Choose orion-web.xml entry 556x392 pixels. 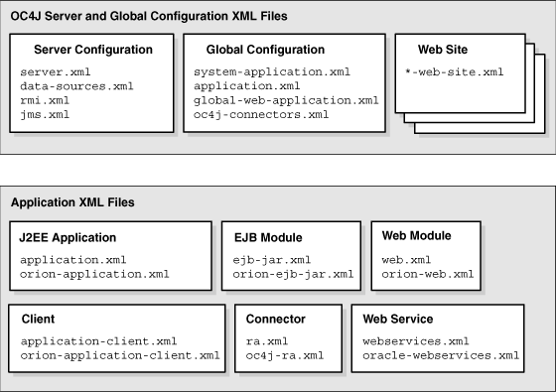(428, 274)
